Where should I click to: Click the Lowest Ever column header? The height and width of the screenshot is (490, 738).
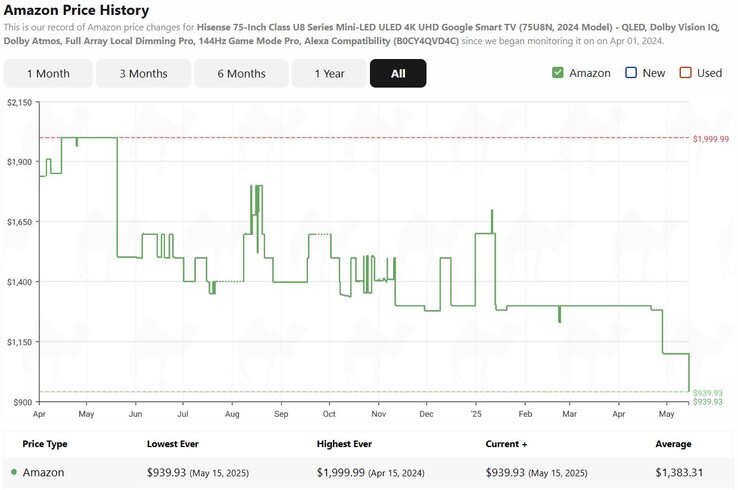173,444
